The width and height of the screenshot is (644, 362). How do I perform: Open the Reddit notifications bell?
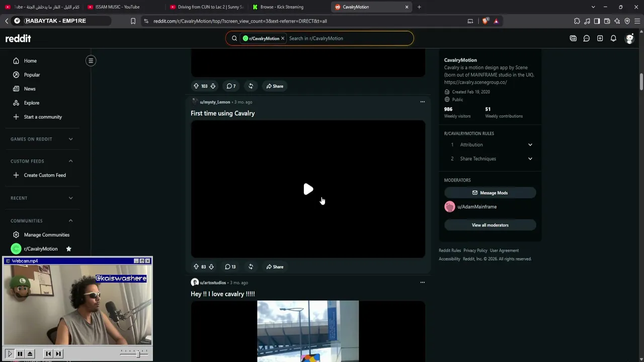(613, 38)
